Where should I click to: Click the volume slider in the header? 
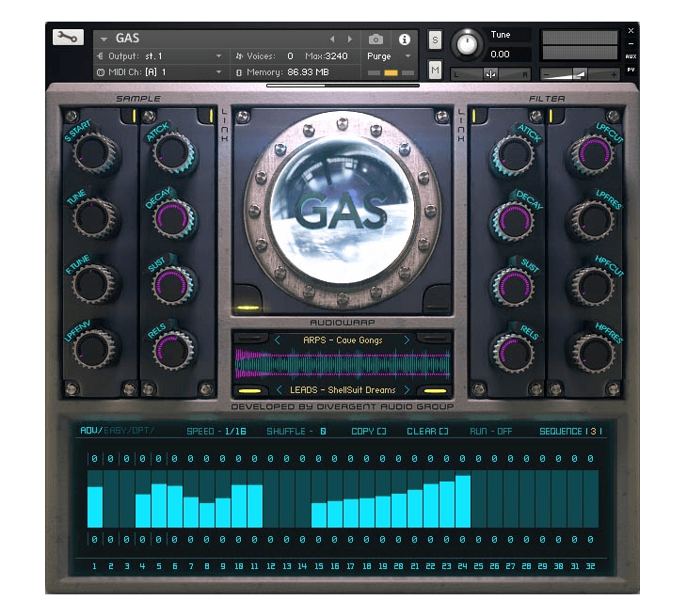point(579,74)
